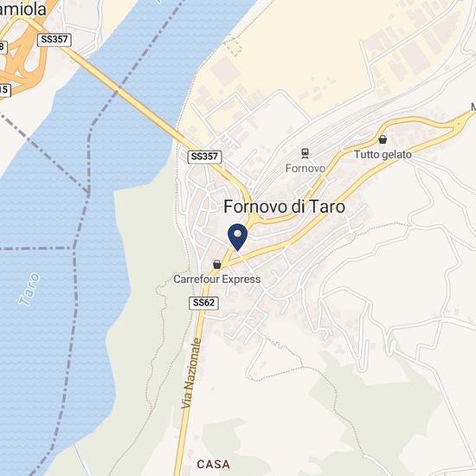Select the Fornovo train station icon
The width and height of the screenshot is (476, 476).
306,153
